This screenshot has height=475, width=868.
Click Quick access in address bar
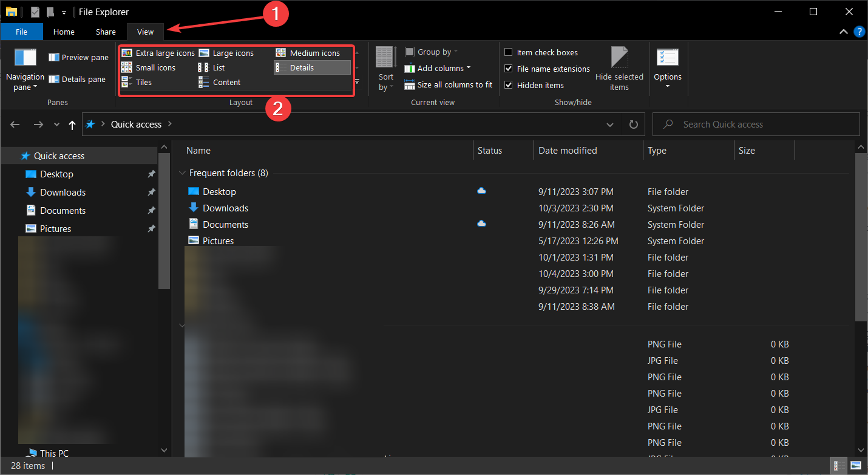[136, 125]
